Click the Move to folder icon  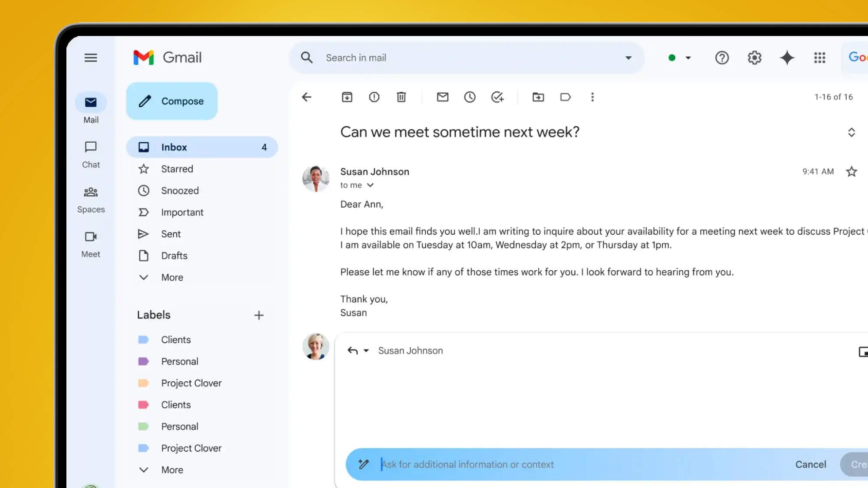pos(538,97)
